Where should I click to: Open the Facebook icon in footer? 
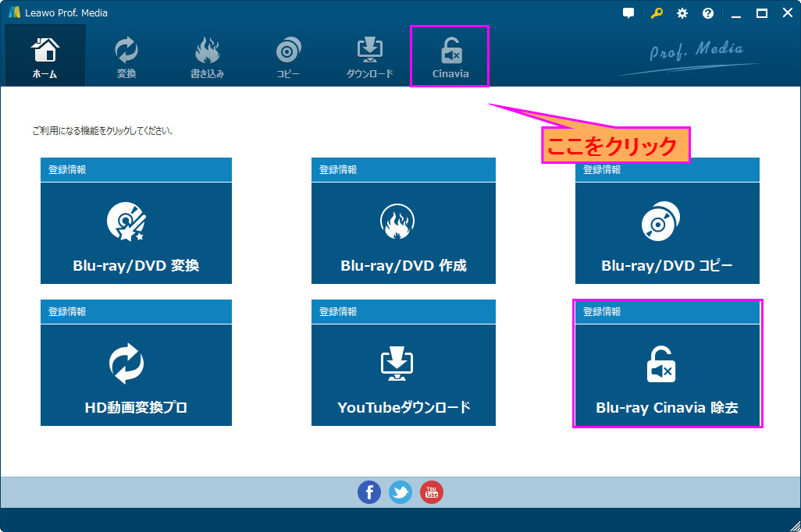coord(368,492)
